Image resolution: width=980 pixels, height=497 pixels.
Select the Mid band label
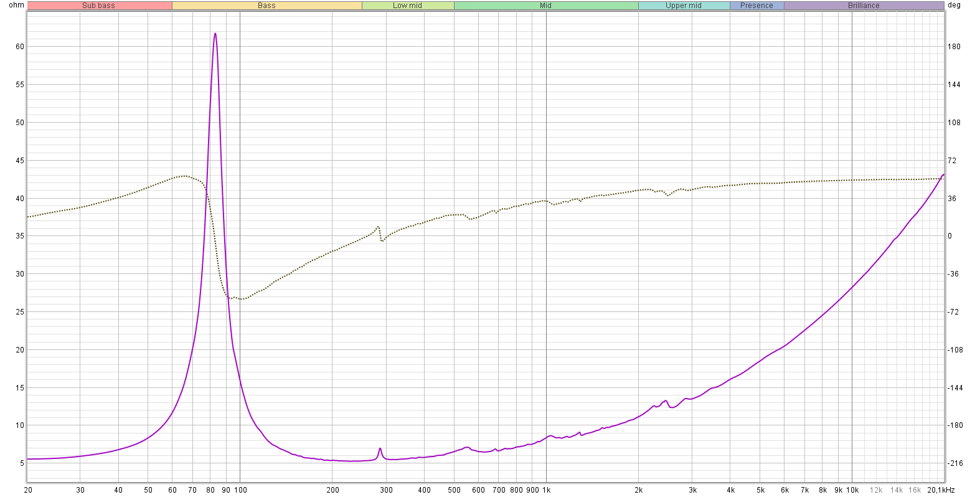(x=545, y=6)
